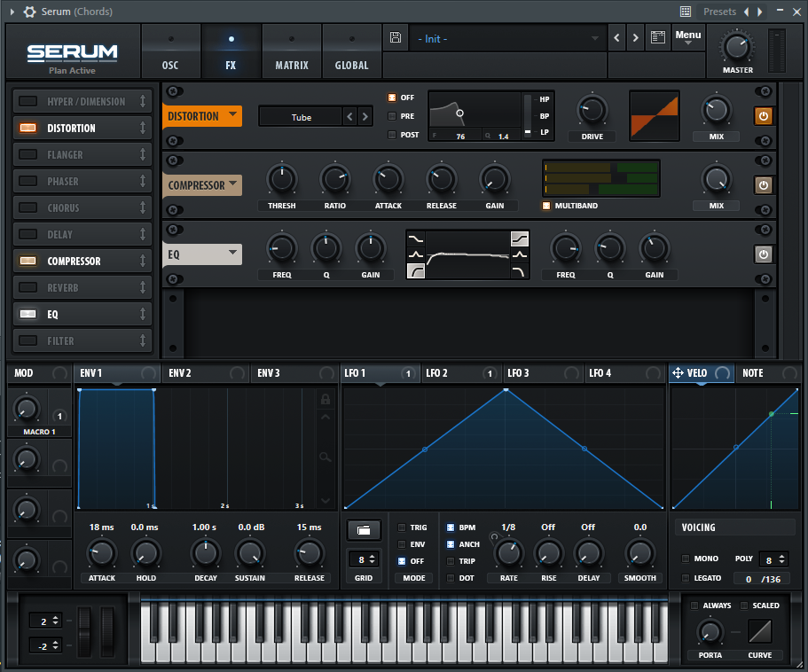Open the Menu dropdown
Image resolution: width=808 pixels, height=672 pixels.
click(688, 37)
